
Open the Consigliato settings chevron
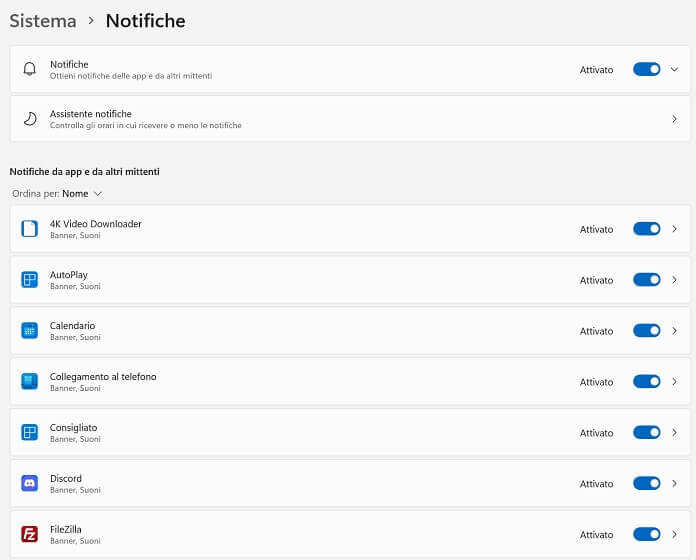point(674,433)
